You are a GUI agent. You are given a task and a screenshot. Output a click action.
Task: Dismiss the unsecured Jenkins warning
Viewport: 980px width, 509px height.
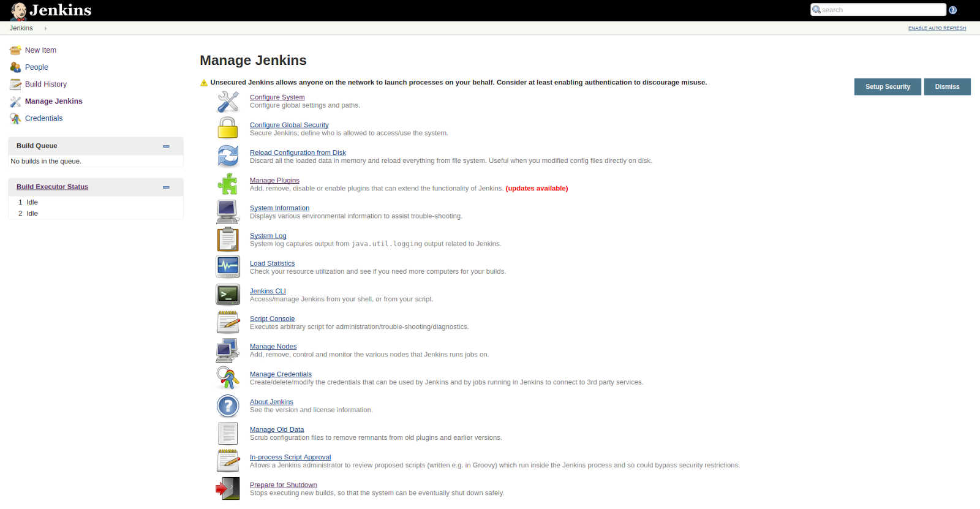pos(947,87)
